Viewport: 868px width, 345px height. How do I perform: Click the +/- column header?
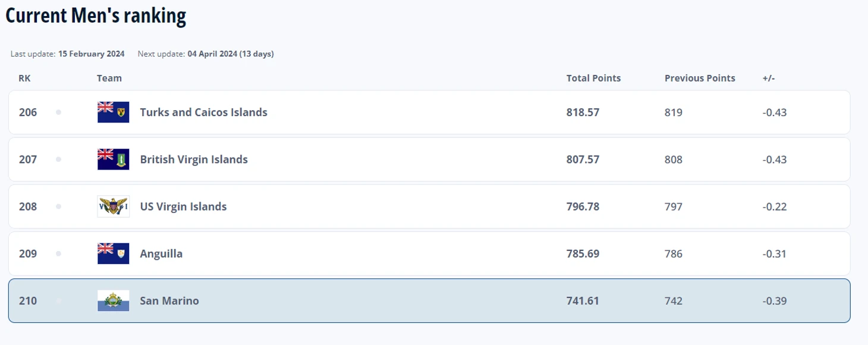(769, 78)
